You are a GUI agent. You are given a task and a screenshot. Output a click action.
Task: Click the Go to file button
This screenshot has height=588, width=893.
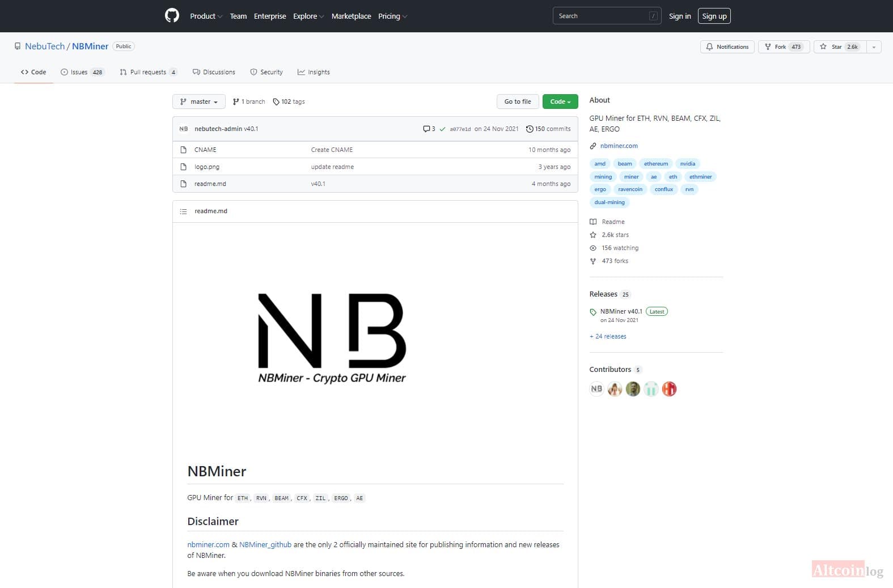click(x=518, y=102)
